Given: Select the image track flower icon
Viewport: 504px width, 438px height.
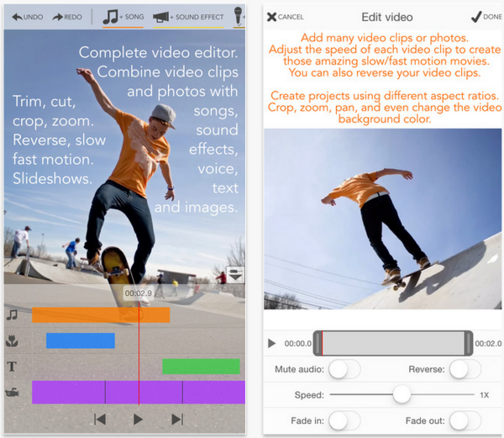Looking at the screenshot, I should [x=12, y=340].
